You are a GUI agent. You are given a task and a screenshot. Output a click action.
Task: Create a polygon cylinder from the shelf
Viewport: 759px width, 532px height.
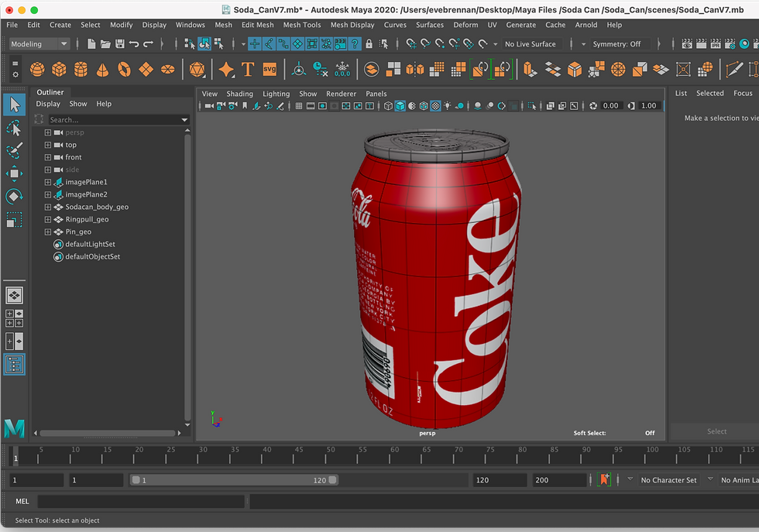pyautogui.click(x=81, y=69)
